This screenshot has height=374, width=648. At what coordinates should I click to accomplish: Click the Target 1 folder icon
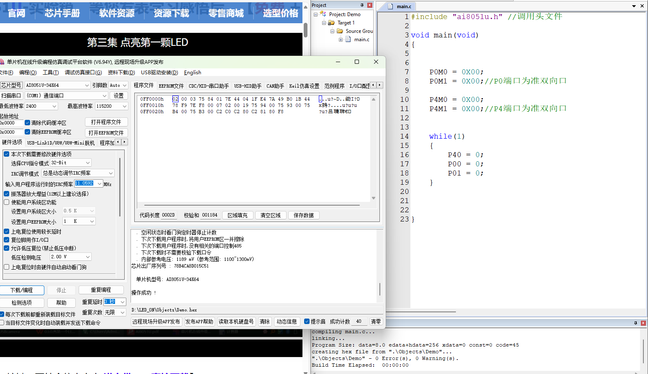(331, 23)
